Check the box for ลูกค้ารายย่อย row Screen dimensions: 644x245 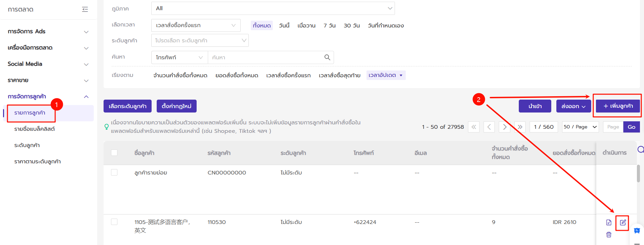click(114, 172)
